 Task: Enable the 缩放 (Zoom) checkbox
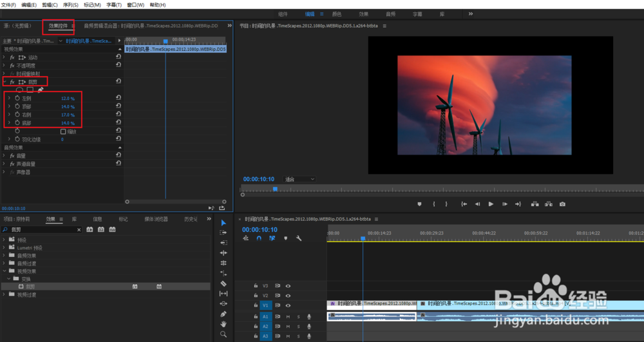[x=62, y=131]
